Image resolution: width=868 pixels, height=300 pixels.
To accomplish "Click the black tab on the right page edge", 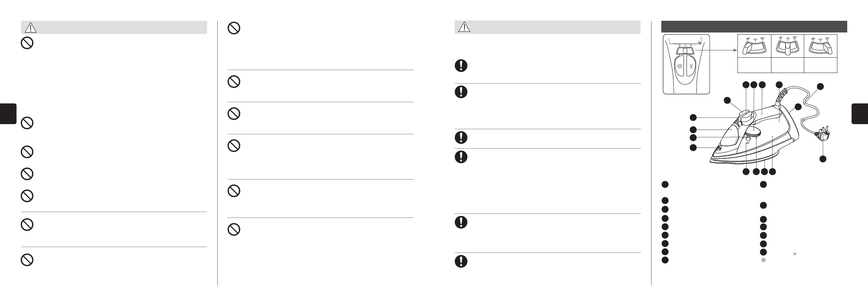I will pyautogui.click(x=860, y=114).
